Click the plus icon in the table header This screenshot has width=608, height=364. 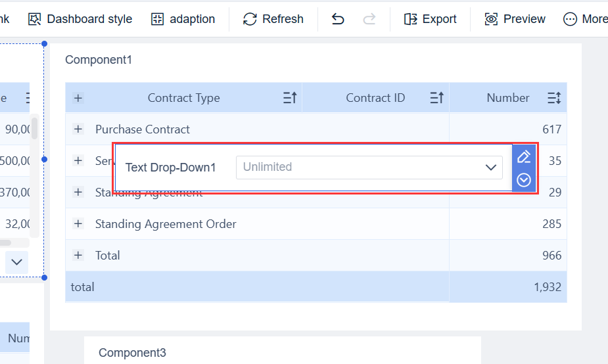coord(78,98)
